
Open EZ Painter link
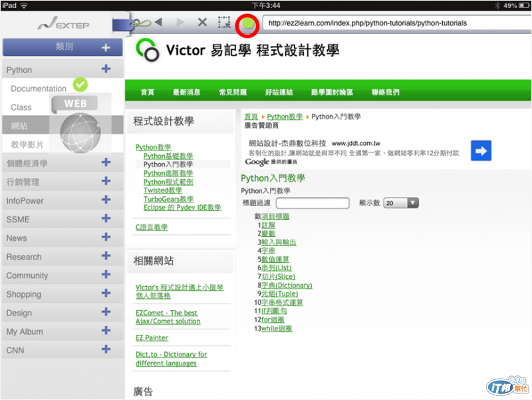click(152, 338)
